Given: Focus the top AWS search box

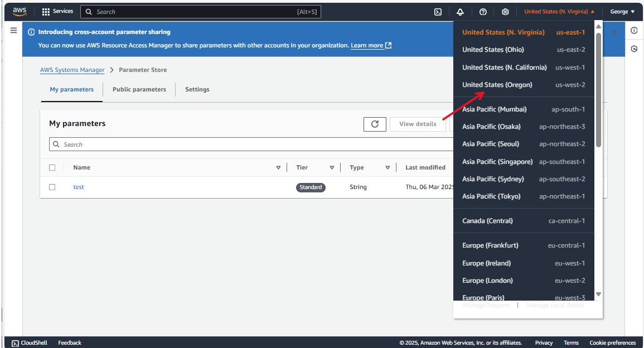Looking at the screenshot, I should coord(200,12).
